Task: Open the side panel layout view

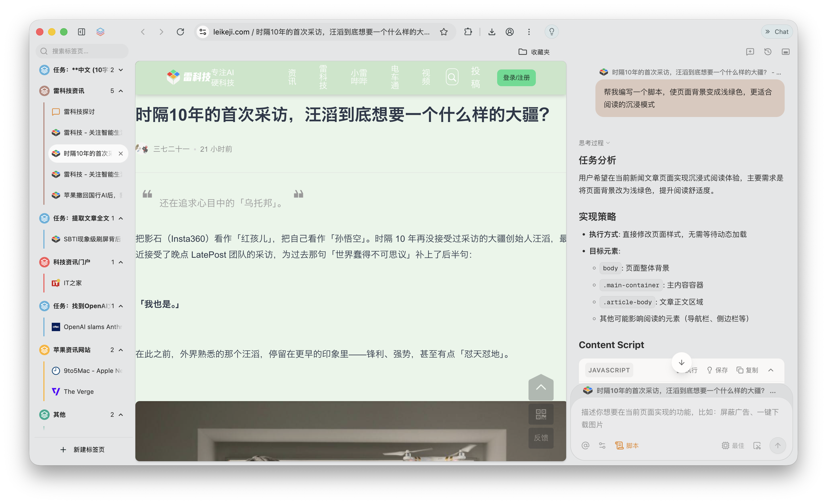Action: click(785, 52)
